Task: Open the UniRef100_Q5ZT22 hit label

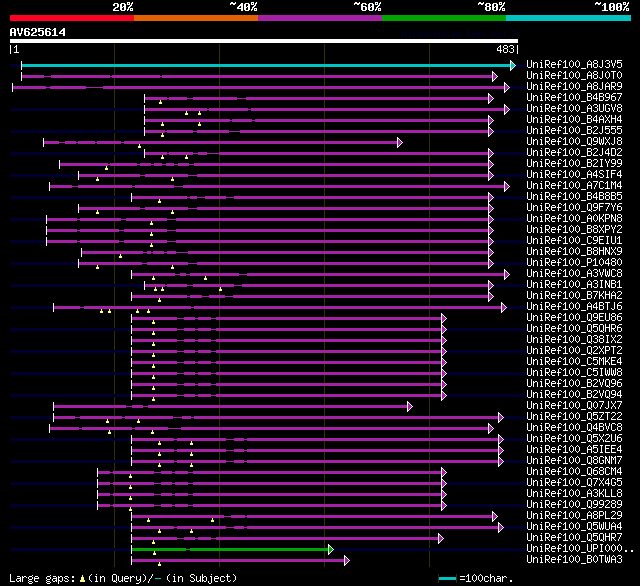Action: 574,417
